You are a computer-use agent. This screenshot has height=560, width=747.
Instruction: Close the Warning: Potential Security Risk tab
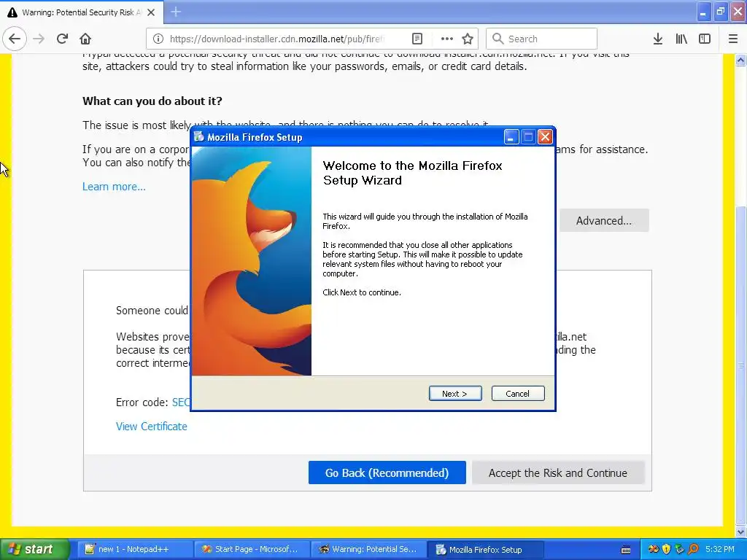[x=151, y=12]
